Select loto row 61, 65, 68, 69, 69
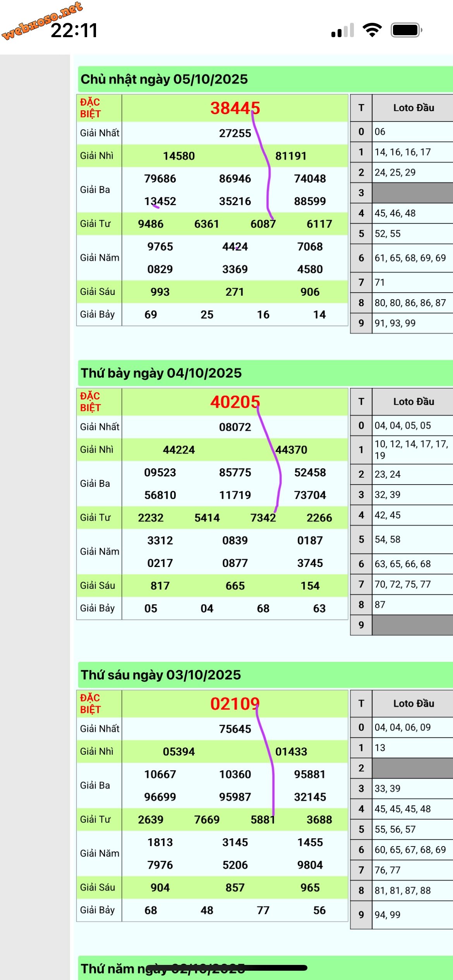This screenshot has width=453, height=980. [410, 258]
